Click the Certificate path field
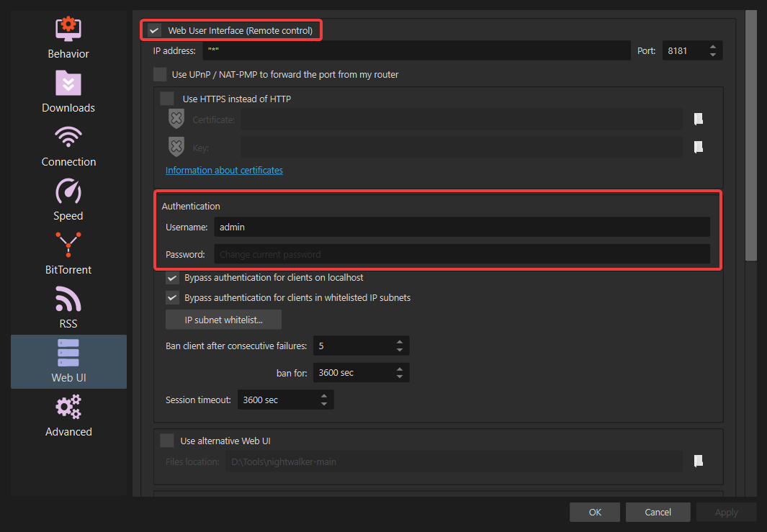767x532 pixels. tap(461, 120)
